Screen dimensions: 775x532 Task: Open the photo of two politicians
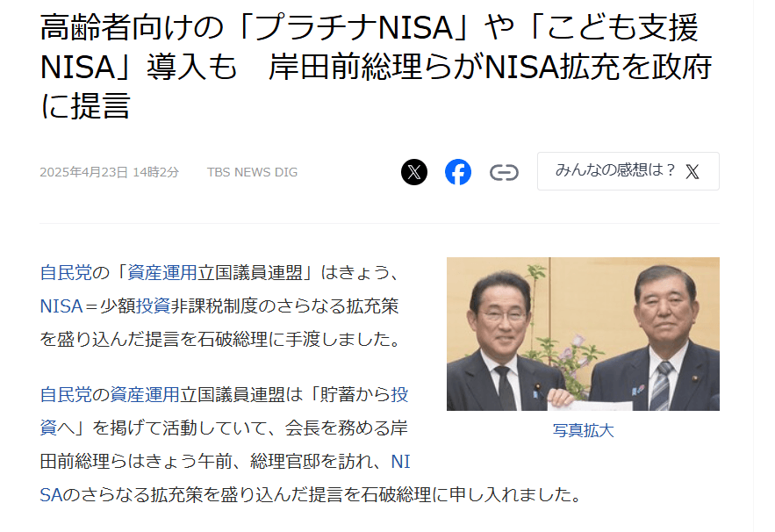coord(584,334)
